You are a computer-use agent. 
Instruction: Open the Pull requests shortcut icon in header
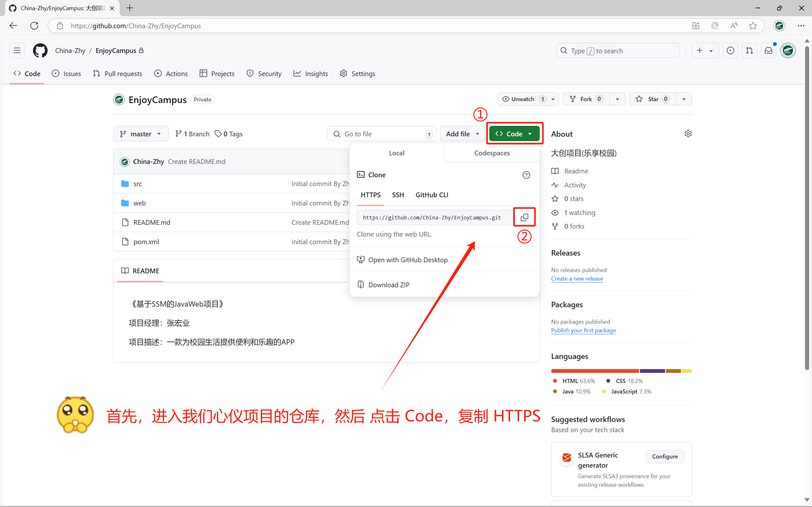[749, 51]
